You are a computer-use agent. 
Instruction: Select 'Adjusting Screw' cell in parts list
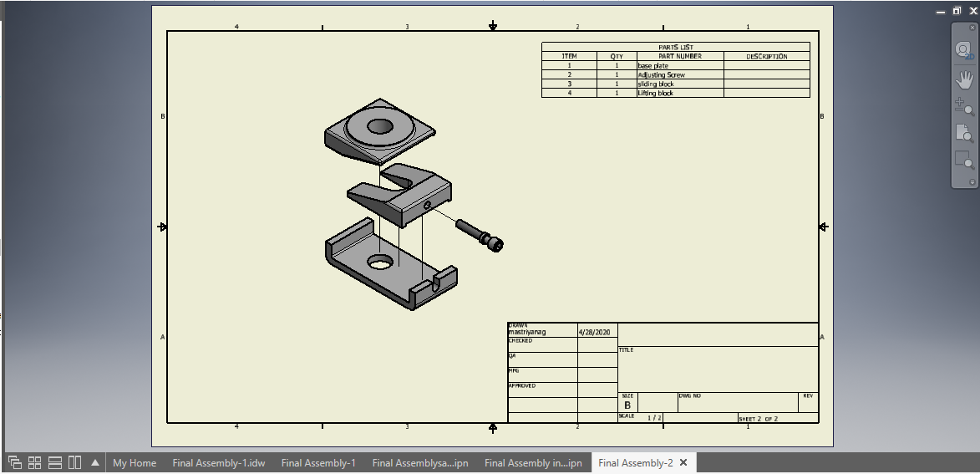(x=680, y=74)
